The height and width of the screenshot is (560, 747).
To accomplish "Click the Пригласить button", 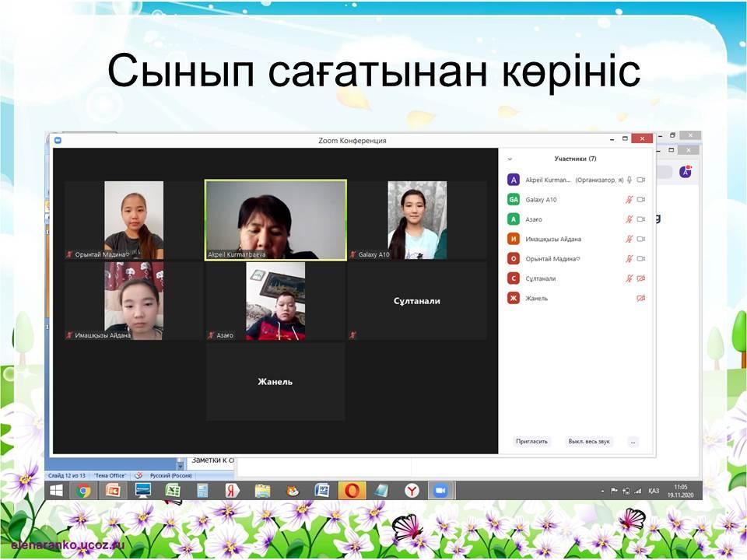I will coord(531,442).
